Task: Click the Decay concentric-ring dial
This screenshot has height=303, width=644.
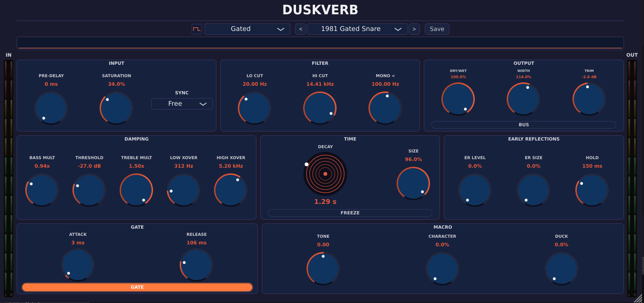Action: click(x=325, y=174)
